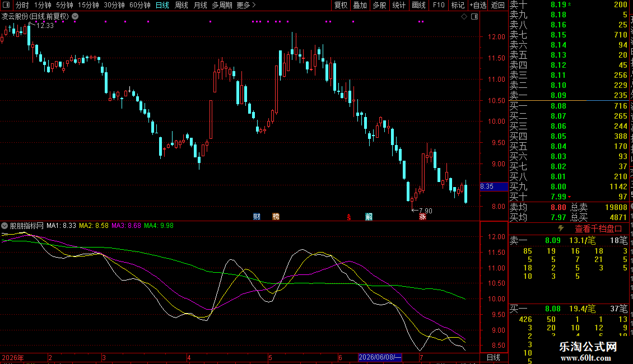Toggle the side panel window icon
633x364 pixels.
click(474, 17)
